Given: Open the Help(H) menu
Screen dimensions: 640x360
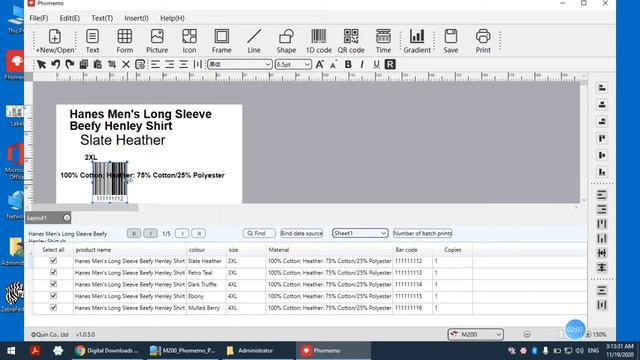Looking at the screenshot, I should click(172, 18).
